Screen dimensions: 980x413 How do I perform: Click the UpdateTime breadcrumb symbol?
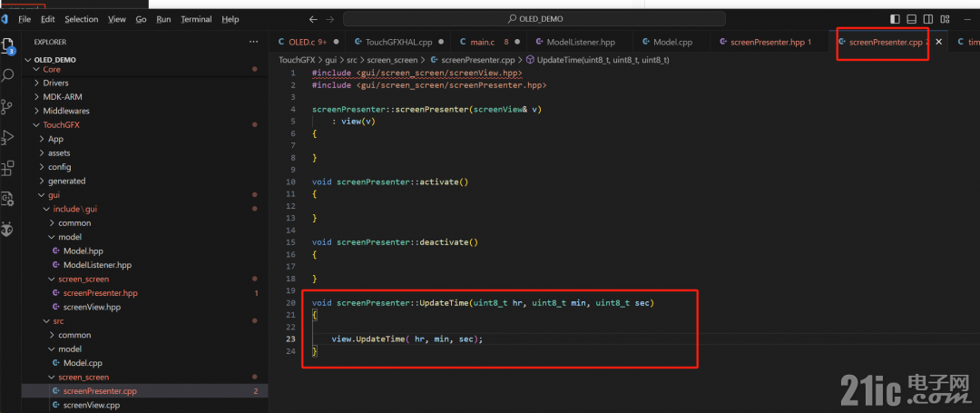[x=597, y=60]
